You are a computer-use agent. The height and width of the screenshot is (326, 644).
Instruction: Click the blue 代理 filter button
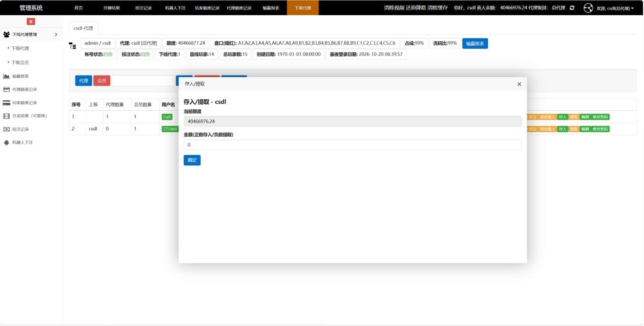pos(84,81)
